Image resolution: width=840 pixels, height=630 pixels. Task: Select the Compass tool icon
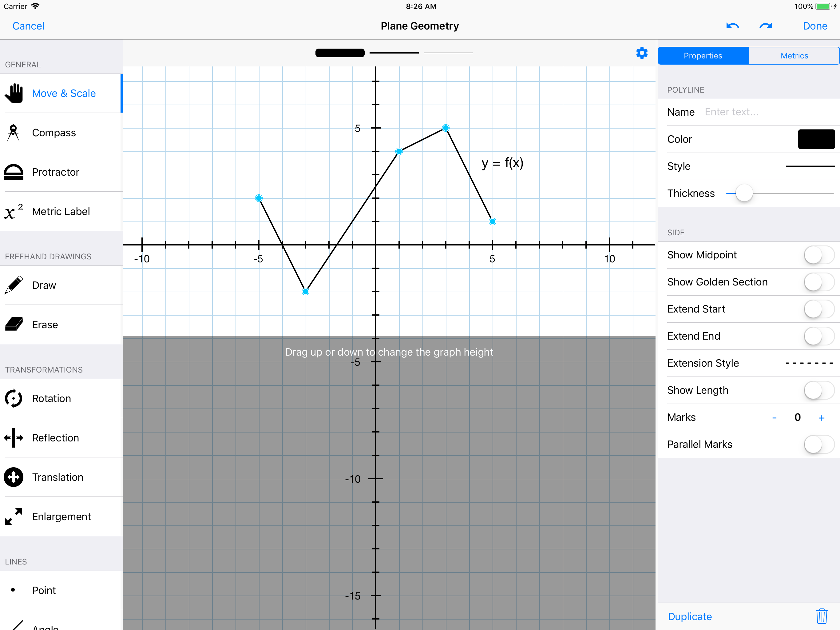[x=13, y=133]
